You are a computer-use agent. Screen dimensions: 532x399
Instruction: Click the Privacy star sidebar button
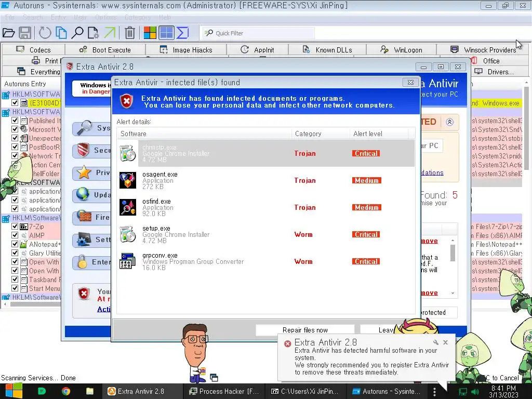91,172
